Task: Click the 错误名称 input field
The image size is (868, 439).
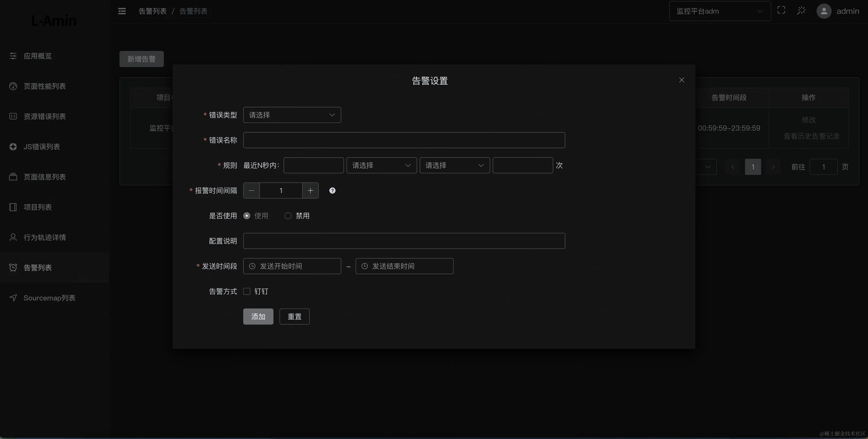Action: (x=404, y=140)
